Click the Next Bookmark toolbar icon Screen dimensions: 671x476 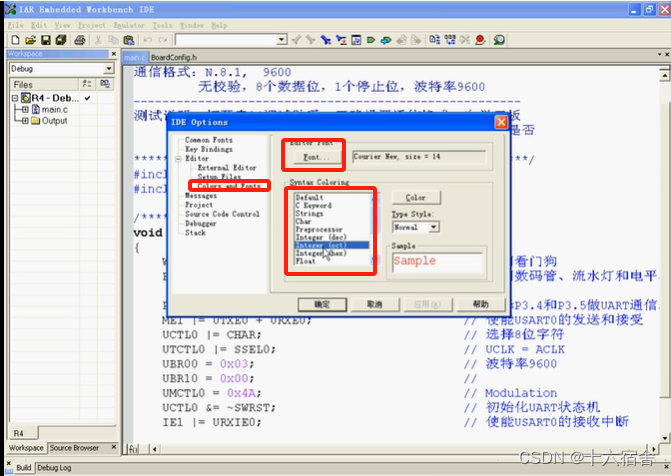tap(386, 40)
